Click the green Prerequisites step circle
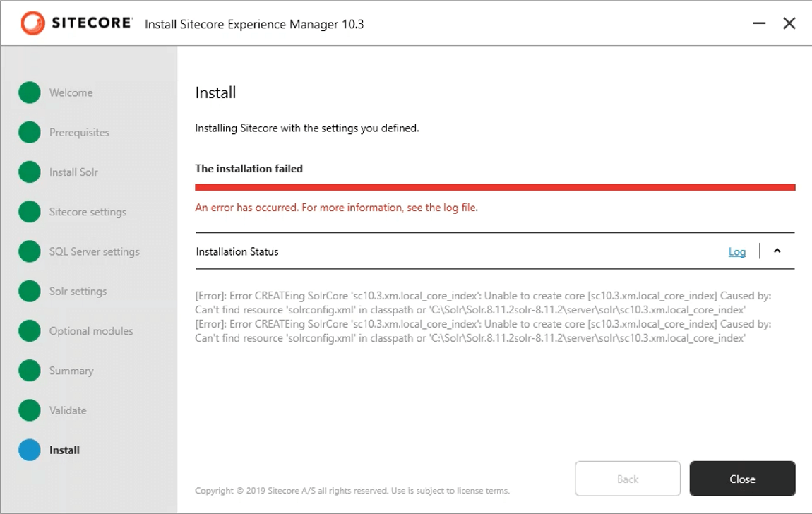The width and height of the screenshot is (812, 514). (x=30, y=132)
